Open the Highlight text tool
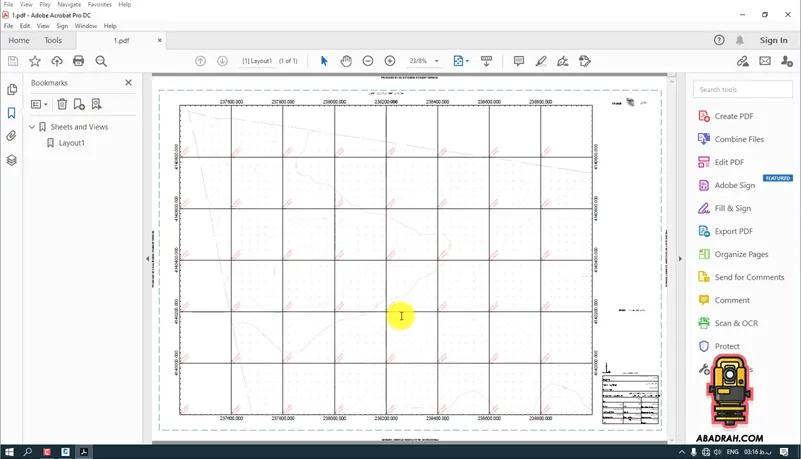The height and width of the screenshot is (459, 801). tap(541, 61)
